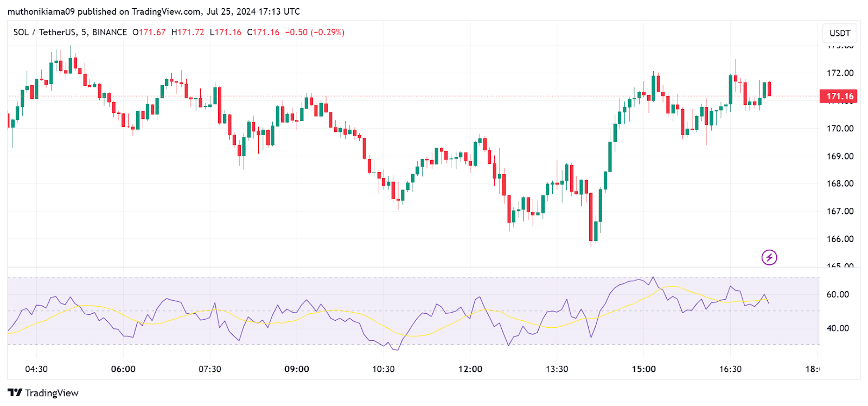Open the USDT currency selector
This screenshot has width=868, height=406.
pos(840,33)
